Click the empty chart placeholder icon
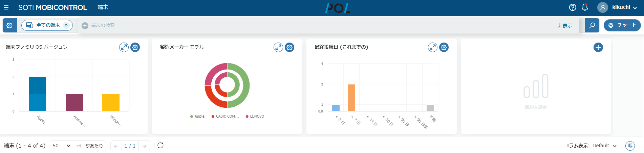The image size is (644, 153). coord(536,86)
